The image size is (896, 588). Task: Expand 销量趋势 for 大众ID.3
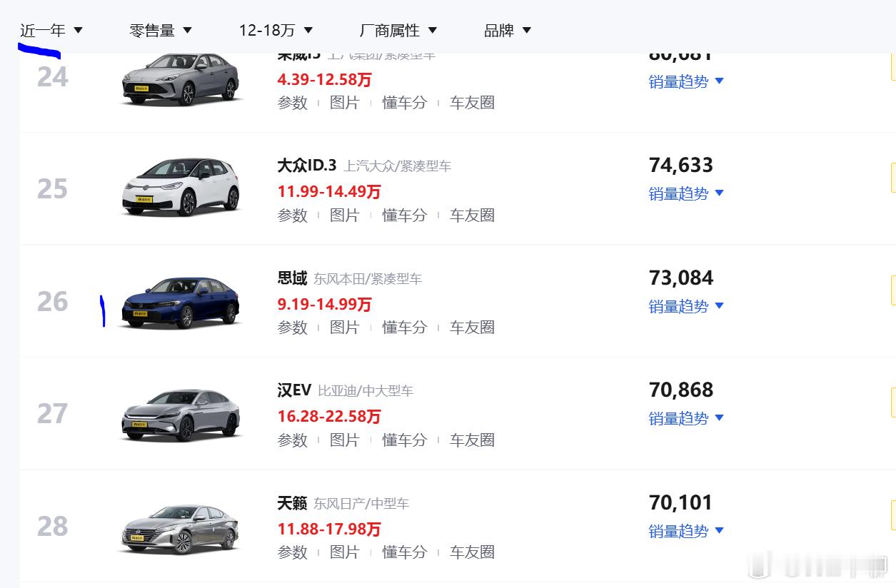(686, 193)
